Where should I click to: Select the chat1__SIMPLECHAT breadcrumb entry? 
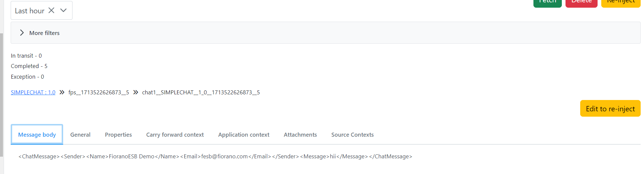201,92
